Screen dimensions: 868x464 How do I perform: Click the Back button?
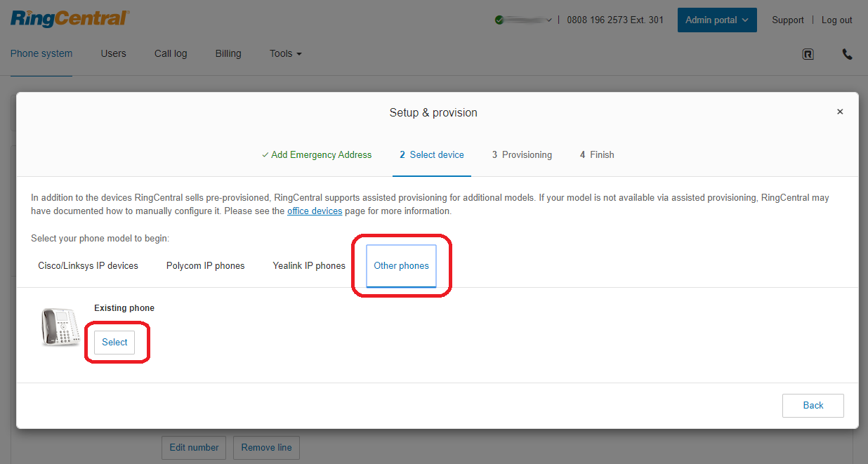pyautogui.click(x=813, y=405)
